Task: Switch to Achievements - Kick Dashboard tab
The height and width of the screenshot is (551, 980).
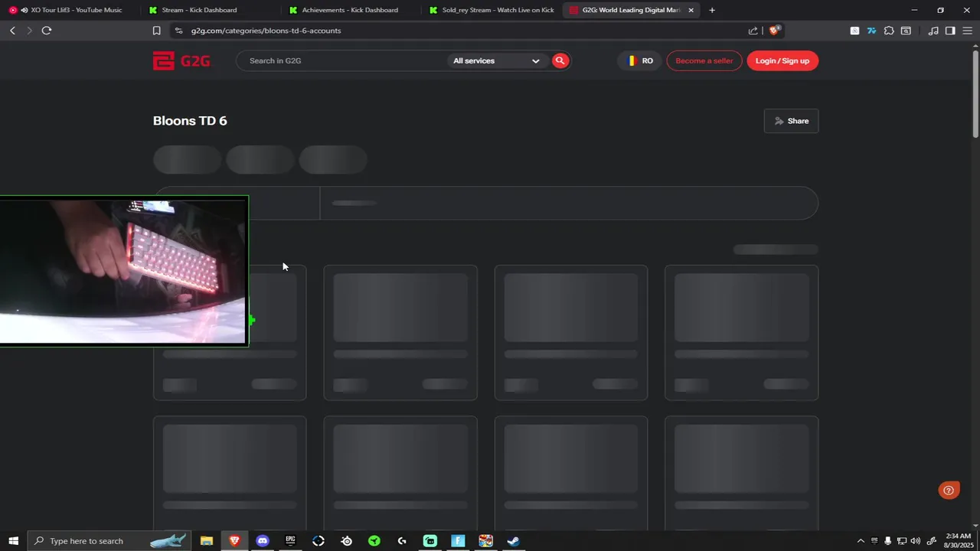Action: 351,10
